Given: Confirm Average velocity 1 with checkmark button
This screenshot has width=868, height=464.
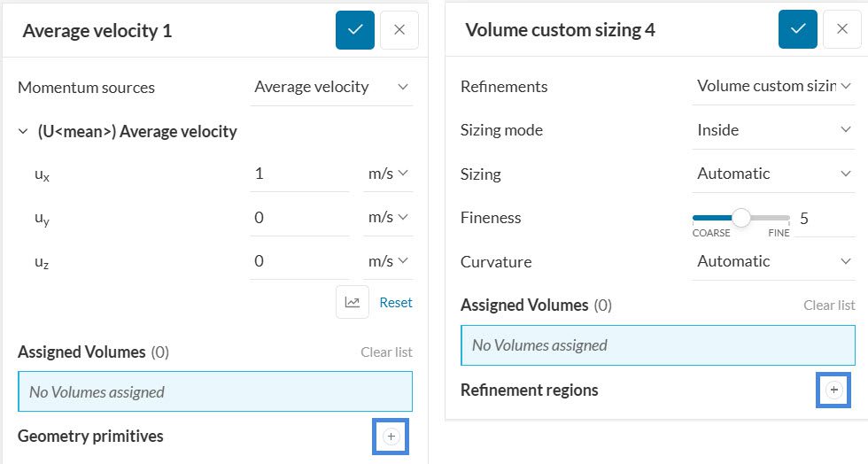Looking at the screenshot, I should (x=355, y=30).
